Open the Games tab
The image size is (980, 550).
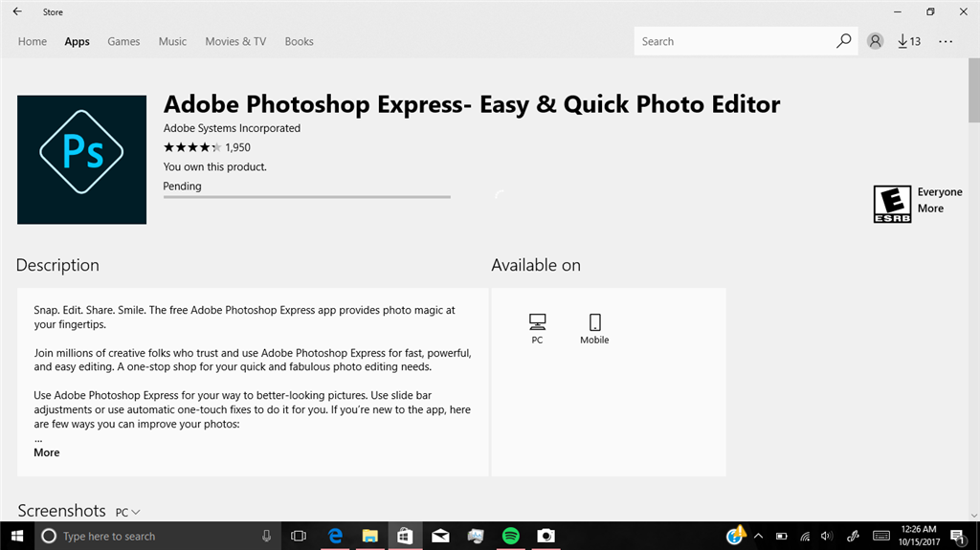click(123, 41)
